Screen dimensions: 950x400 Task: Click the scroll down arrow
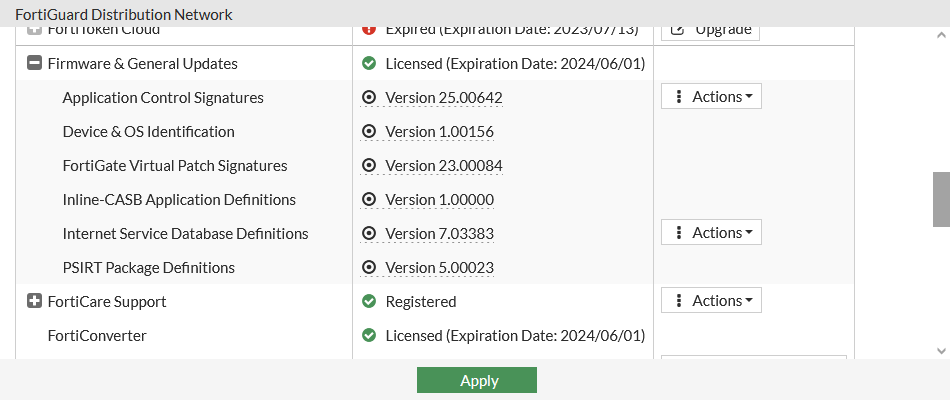941,351
